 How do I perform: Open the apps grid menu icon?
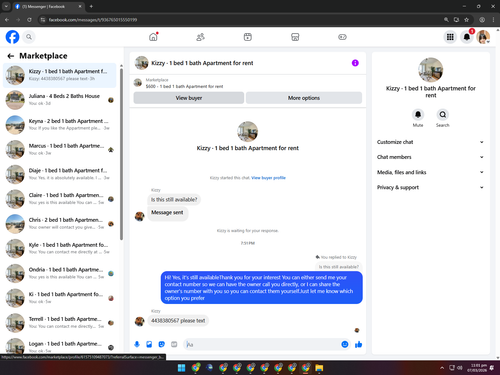pyautogui.click(x=450, y=37)
